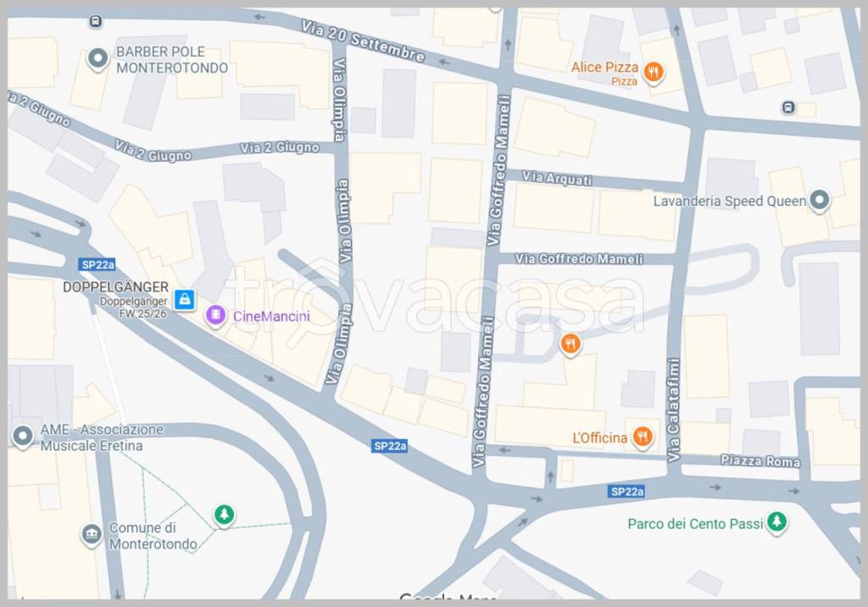Open the Barber Pole Monterotondo pin
This screenshot has height=607, width=868.
pyautogui.click(x=98, y=58)
